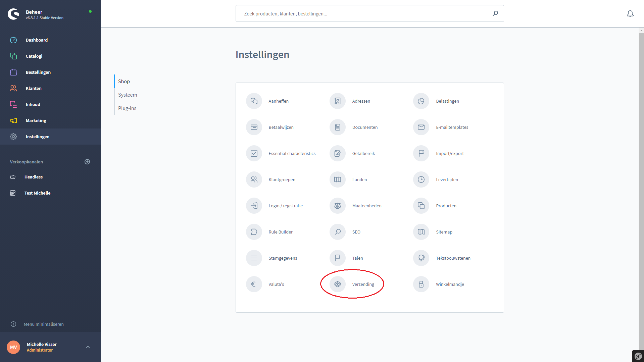Open Catalogi in the sidebar

tap(34, 56)
